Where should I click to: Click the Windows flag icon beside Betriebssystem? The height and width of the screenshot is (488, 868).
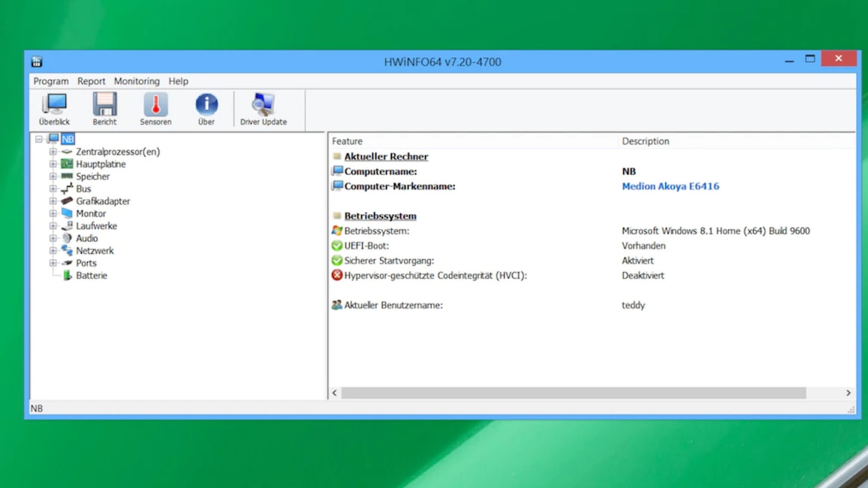[x=336, y=230]
